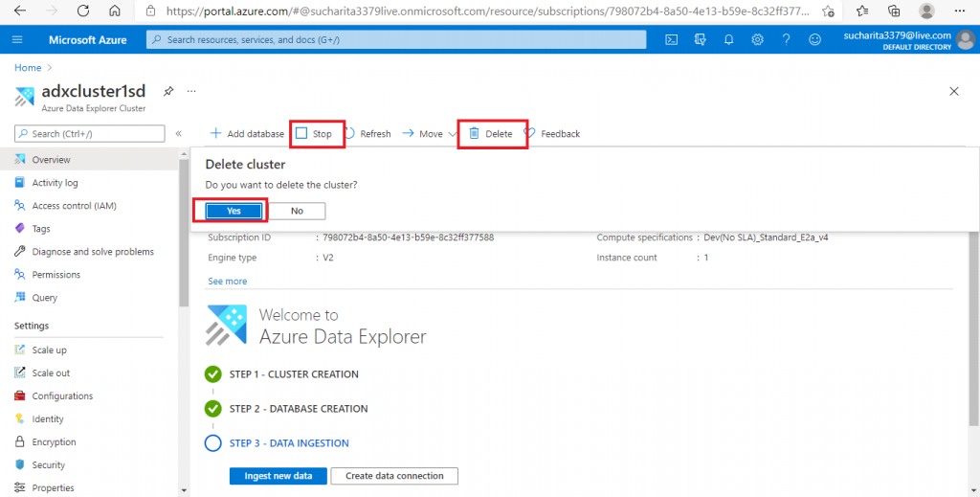Click the help question mark icon
Viewport: 980px width, 497px height.
786,40
